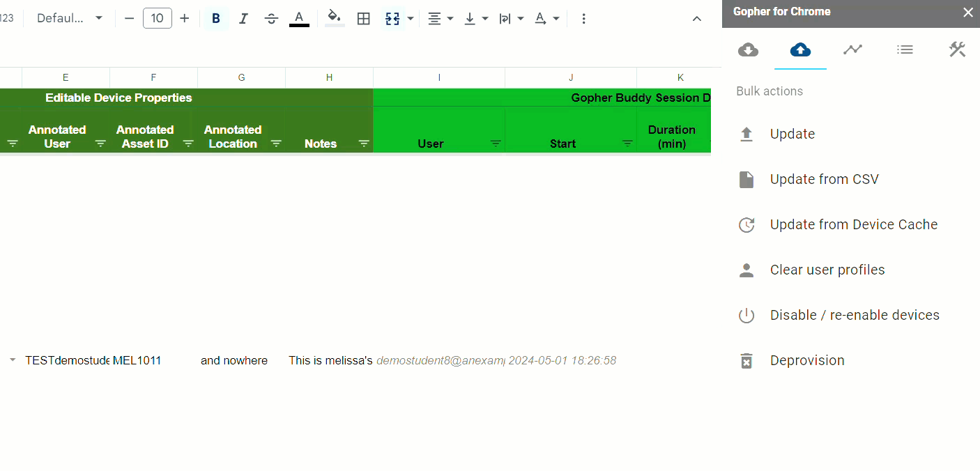Switch to the cloud download tab

click(x=748, y=49)
